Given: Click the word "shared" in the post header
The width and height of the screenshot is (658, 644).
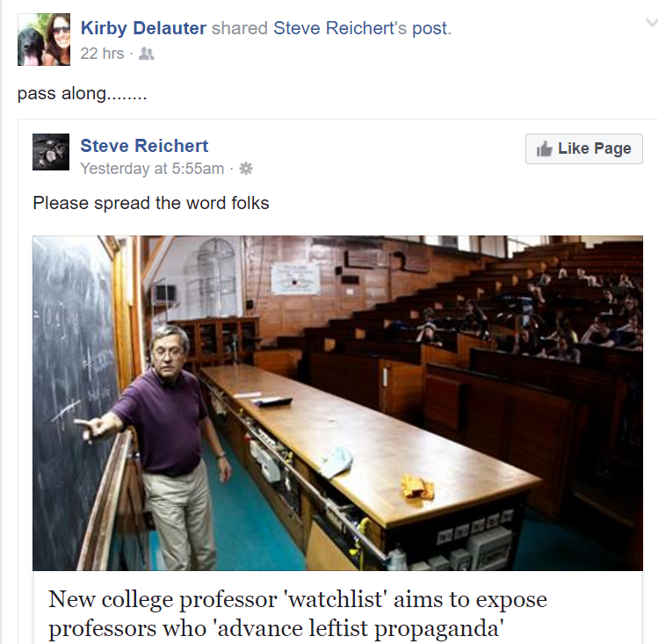Looking at the screenshot, I should (x=240, y=28).
